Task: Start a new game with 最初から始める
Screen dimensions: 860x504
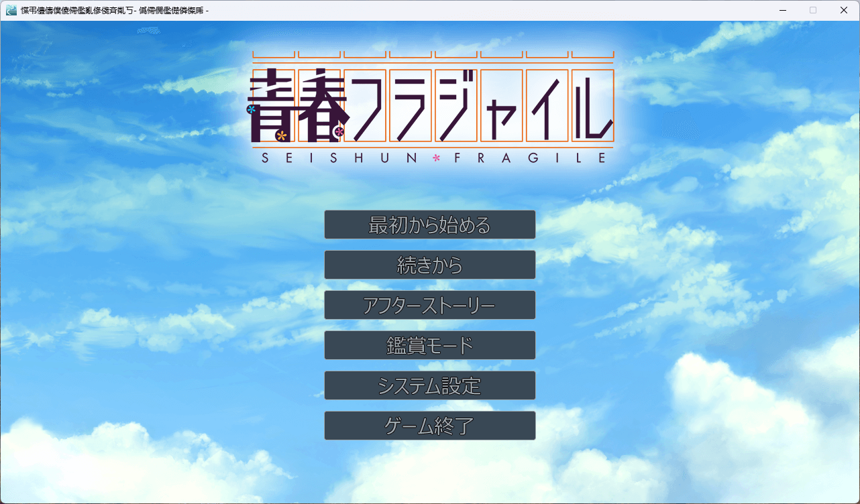Action: click(x=429, y=225)
